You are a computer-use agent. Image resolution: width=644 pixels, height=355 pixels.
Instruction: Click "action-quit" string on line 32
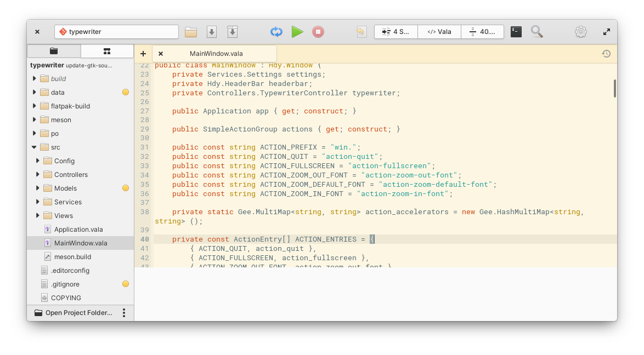click(350, 157)
